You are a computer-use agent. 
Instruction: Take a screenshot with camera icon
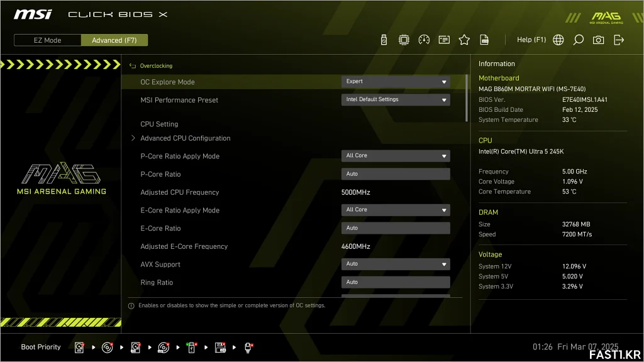pyautogui.click(x=599, y=40)
